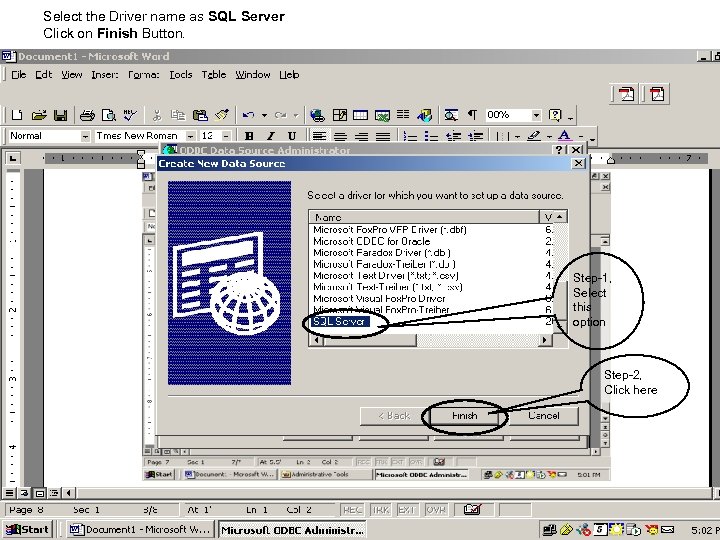720x540 pixels.
Task: Click the Insert Hyperlink globe icon
Action: coord(317,115)
